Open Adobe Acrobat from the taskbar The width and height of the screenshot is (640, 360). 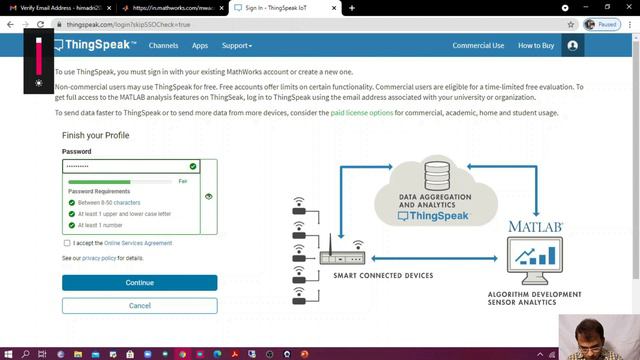point(235,354)
